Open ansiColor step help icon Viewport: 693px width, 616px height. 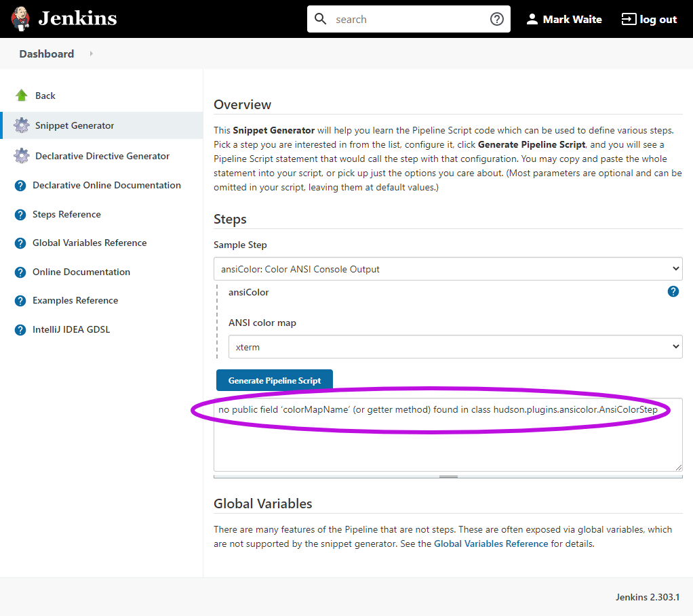(x=673, y=291)
